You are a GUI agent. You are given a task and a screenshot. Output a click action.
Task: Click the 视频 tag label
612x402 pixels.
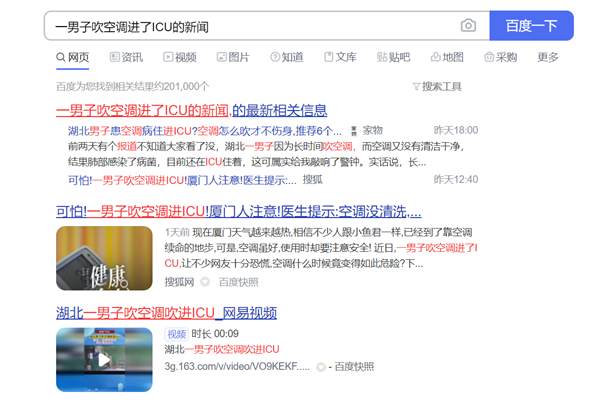176,334
